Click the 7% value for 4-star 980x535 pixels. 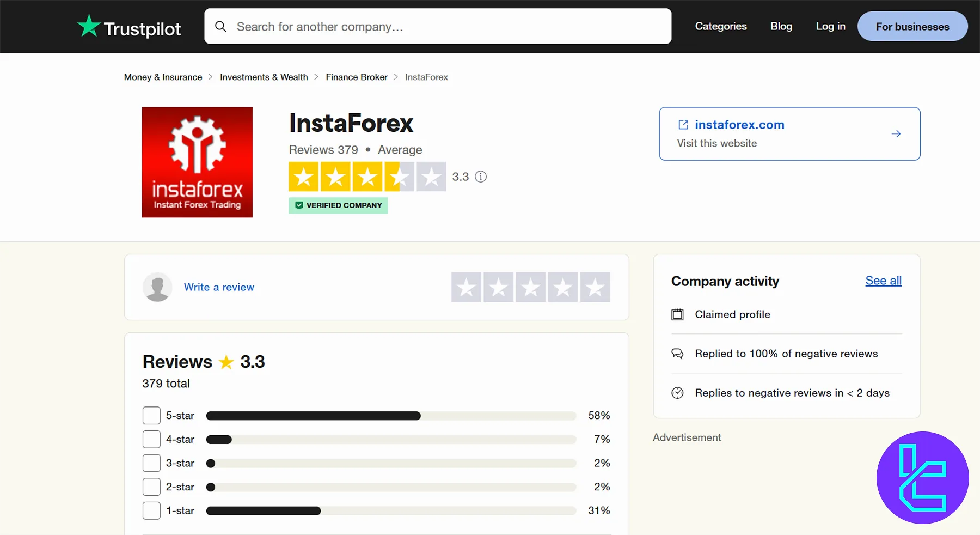(602, 439)
